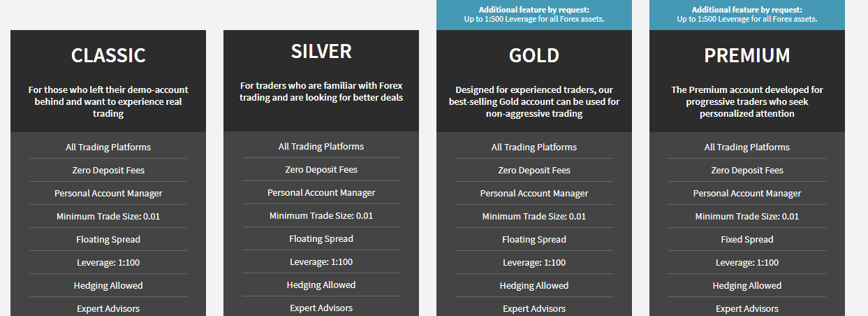Click Floating Spread in the Classic column

pos(108,239)
